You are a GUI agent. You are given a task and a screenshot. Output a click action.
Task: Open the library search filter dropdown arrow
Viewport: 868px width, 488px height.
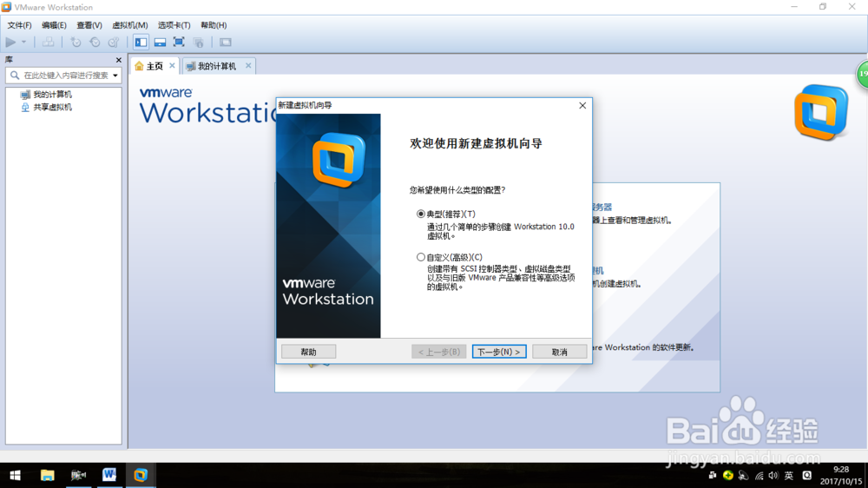tap(115, 76)
